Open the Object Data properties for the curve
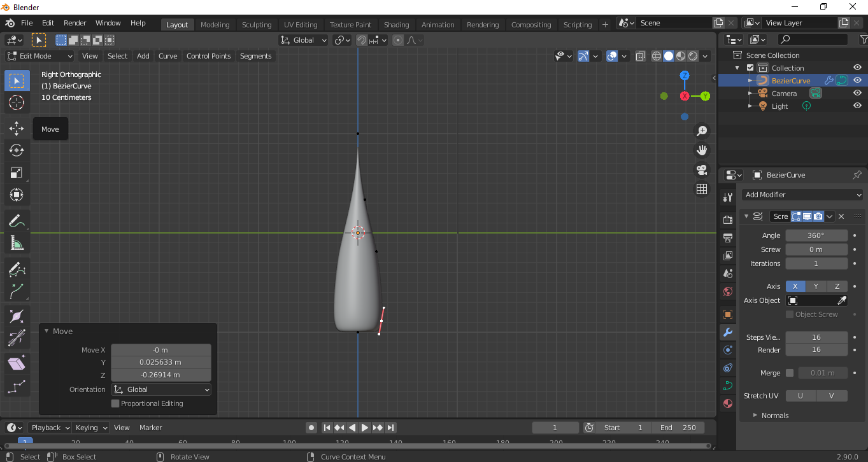 tap(727, 385)
